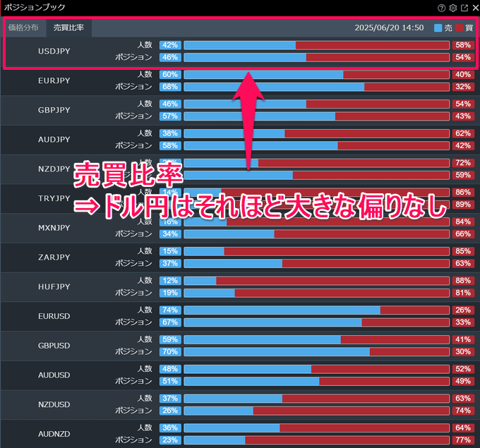Select the TRYJPY pair label

54,198
